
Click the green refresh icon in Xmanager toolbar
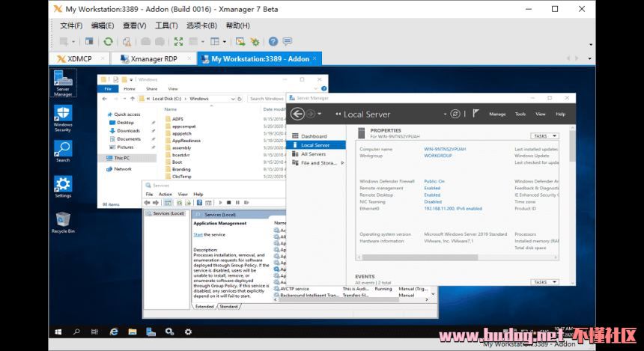pos(108,41)
